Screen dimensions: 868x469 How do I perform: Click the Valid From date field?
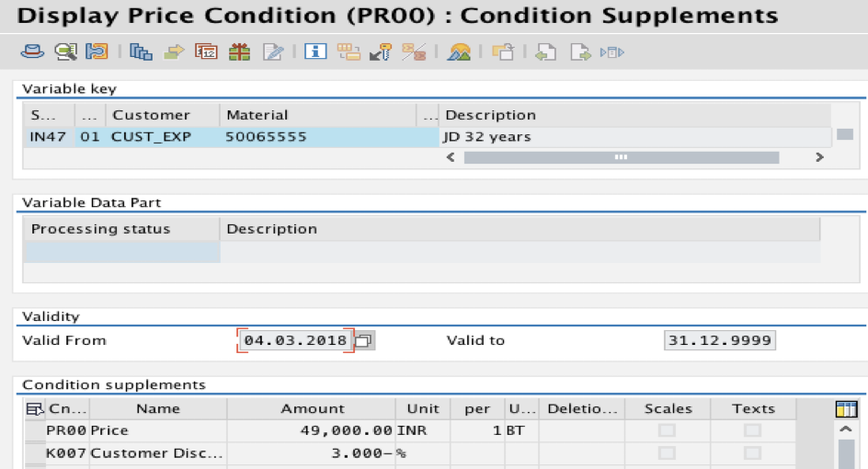click(295, 340)
